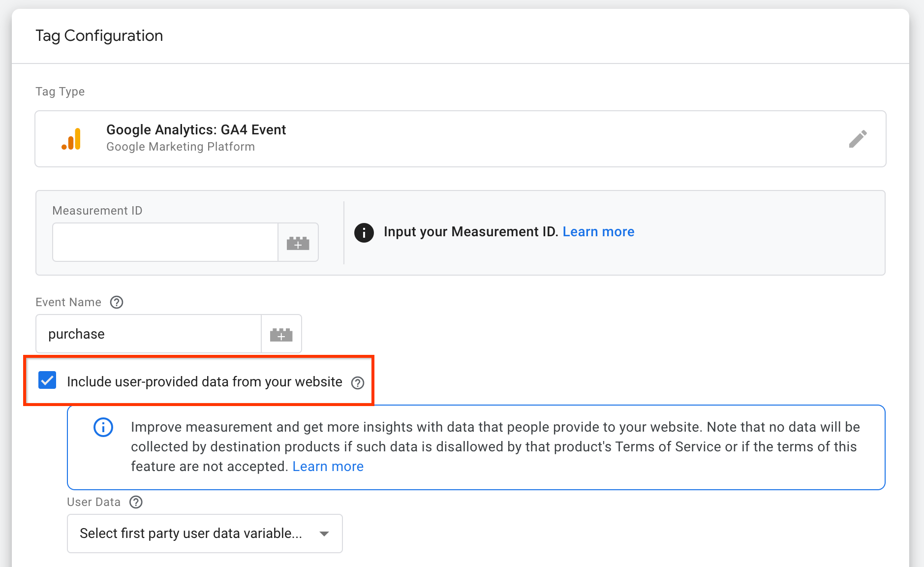Open Learn more link in user-provided data notice

tap(328, 467)
